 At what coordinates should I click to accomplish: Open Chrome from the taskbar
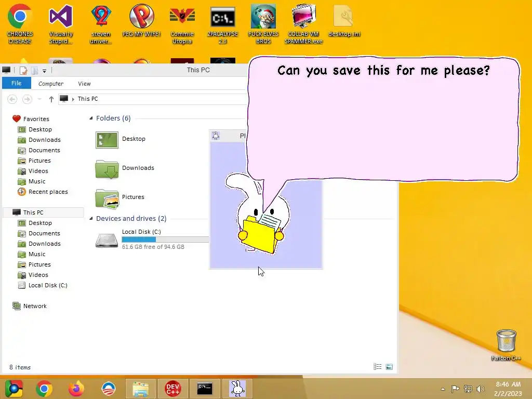pyautogui.click(x=44, y=389)
